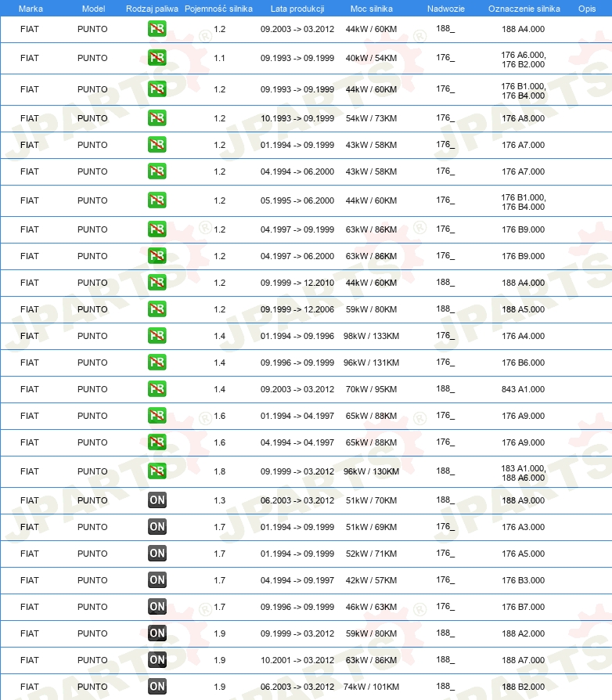Click petrol fuel icon in the 1.1 engine row
The width and height of the screenshot is (612, 700).
(x=157, y=58)
